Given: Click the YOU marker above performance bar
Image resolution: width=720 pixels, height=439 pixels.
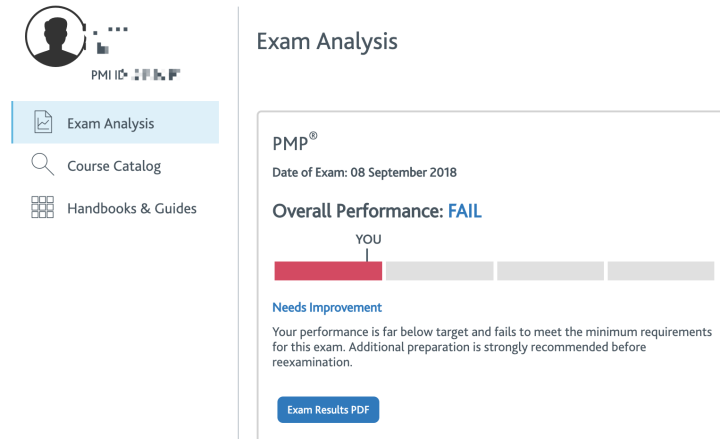Looking at the screenshot, I should click(x=368, y=239).
